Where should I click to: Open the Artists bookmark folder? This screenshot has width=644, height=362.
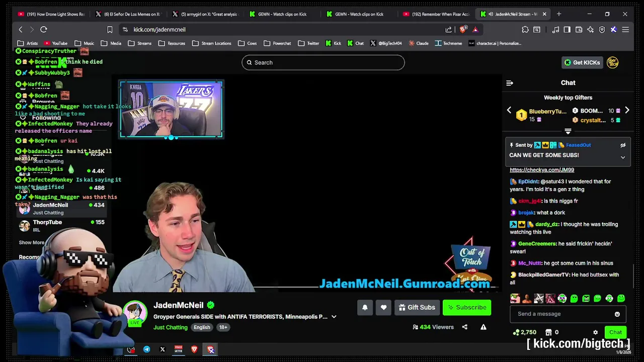28,43
